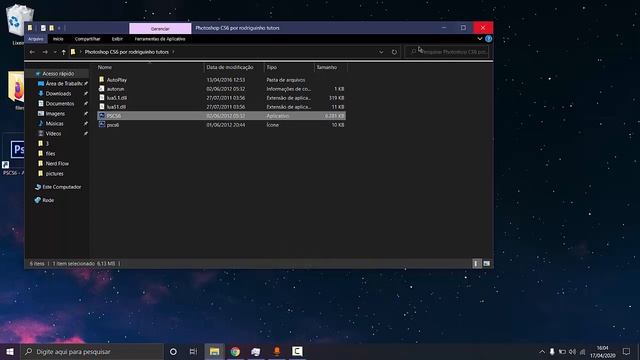
Task: Click the quick access New Folder icon
Action: pyautogui.click(x=51, y=28)
